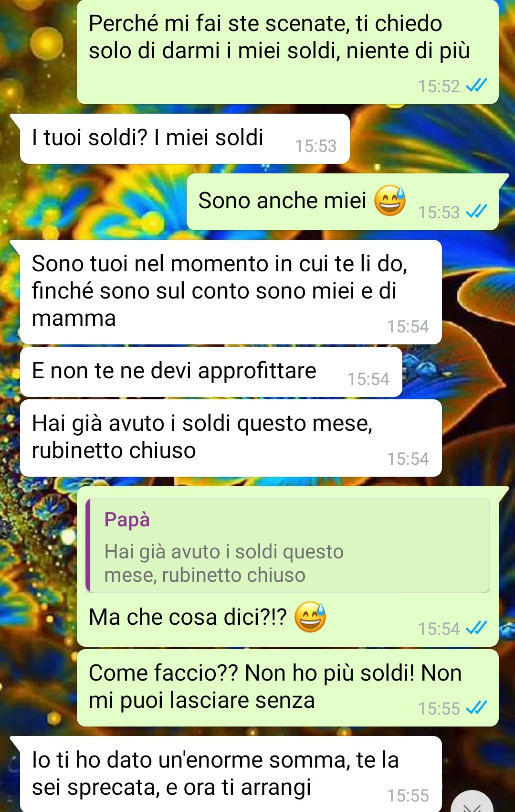Select message "Sono tuoi nel momento in cui"
This screenshot has width=515, height=812.
coord(231,292)
